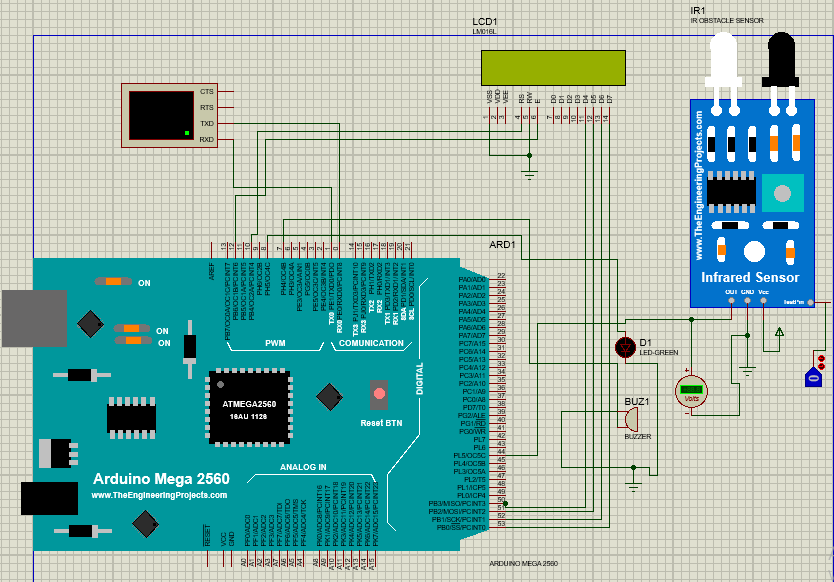Click the small 14-pin chip beside ATMEGA2560
This screenshot has width=834, height=582.
click(131, 418)
